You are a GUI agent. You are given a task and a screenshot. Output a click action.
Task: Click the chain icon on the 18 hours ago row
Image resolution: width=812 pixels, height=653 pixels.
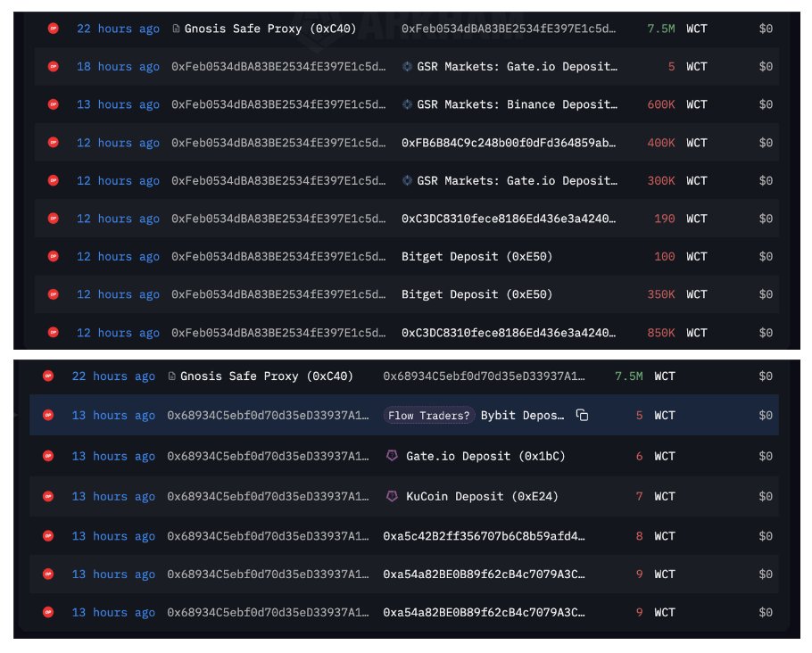coord(53,66)
